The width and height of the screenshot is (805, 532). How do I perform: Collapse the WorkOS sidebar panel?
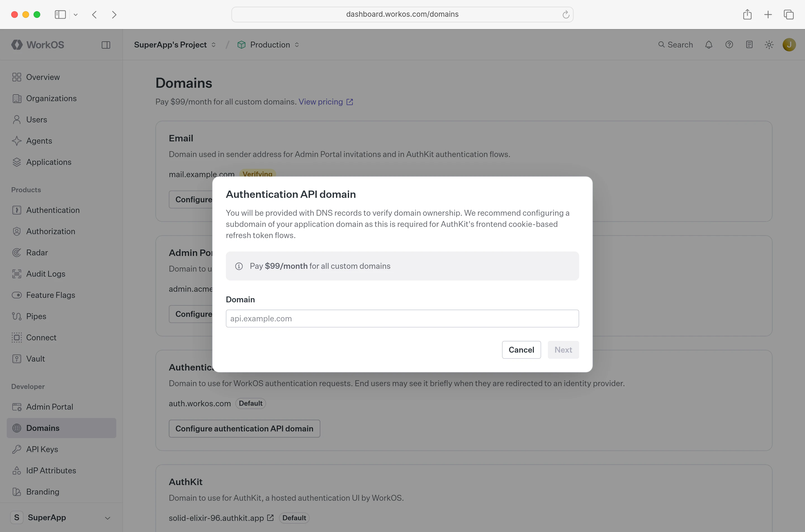(x=106, y=45)
